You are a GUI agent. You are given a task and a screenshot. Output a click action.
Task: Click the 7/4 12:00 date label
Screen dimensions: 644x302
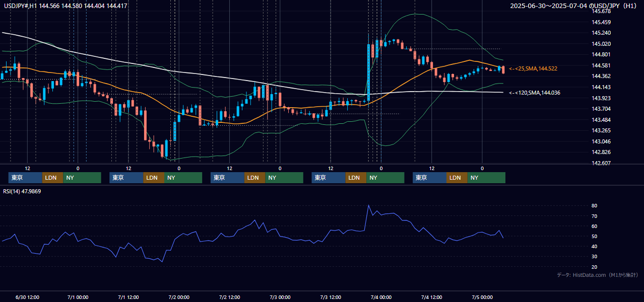[432, 297]
